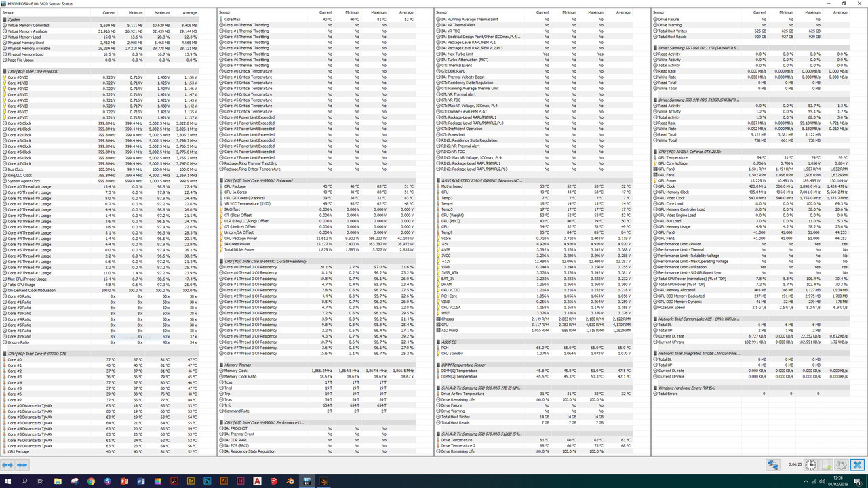
Task: Open Windows Search from the taskbar
Action: (24, 482)
